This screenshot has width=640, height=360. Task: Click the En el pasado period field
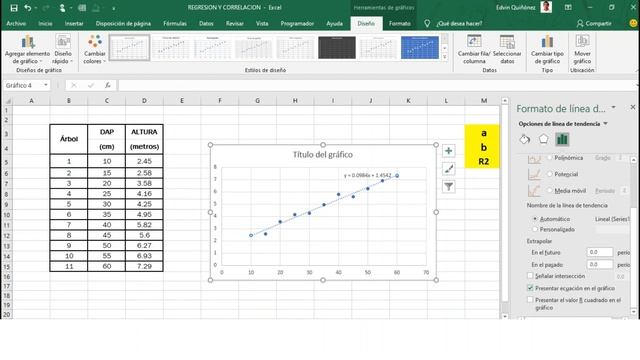(x=600, y=264)
